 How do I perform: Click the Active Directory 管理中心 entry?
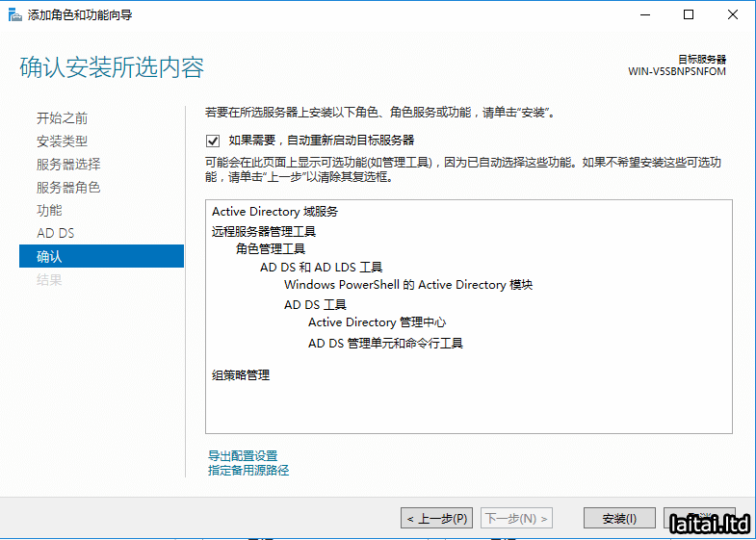coord(377,322)
